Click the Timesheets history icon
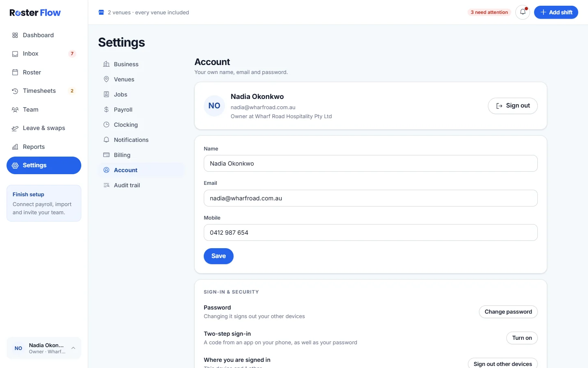The image size is (588, 368). pos(15,91)
